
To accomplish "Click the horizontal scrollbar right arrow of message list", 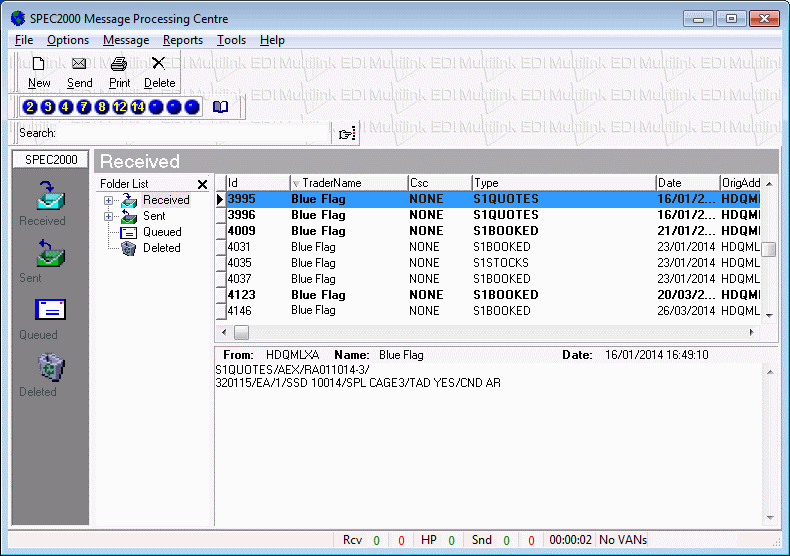I will point(753,332).
